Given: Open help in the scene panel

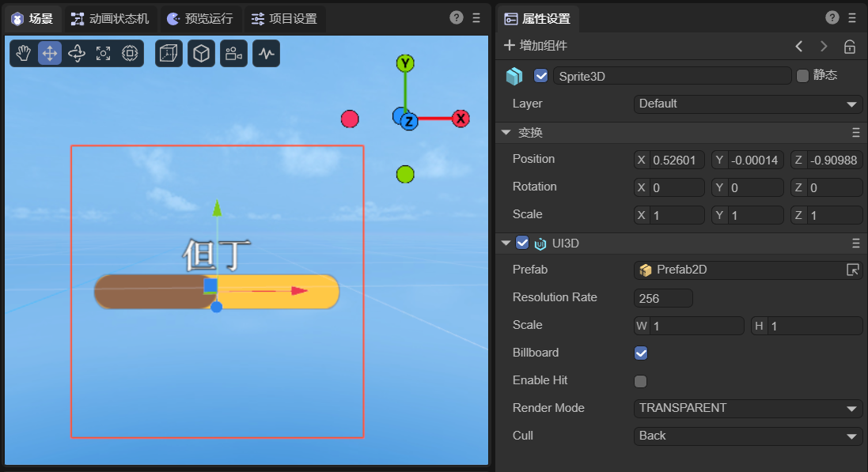Looking at the screenshot, I should coord(456,17).
